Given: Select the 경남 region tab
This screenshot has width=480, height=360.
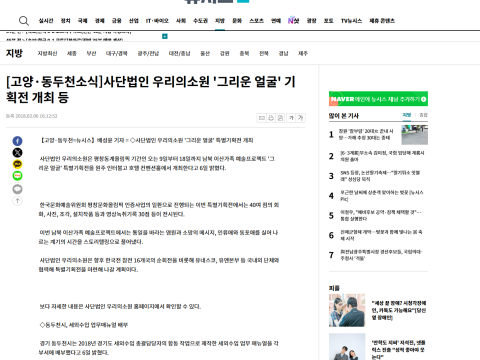Looking at the screenshot, I should (283, 53).
